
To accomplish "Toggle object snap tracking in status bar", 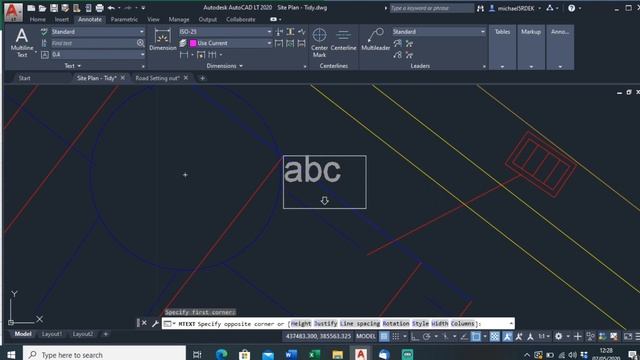I will [464, 336].
